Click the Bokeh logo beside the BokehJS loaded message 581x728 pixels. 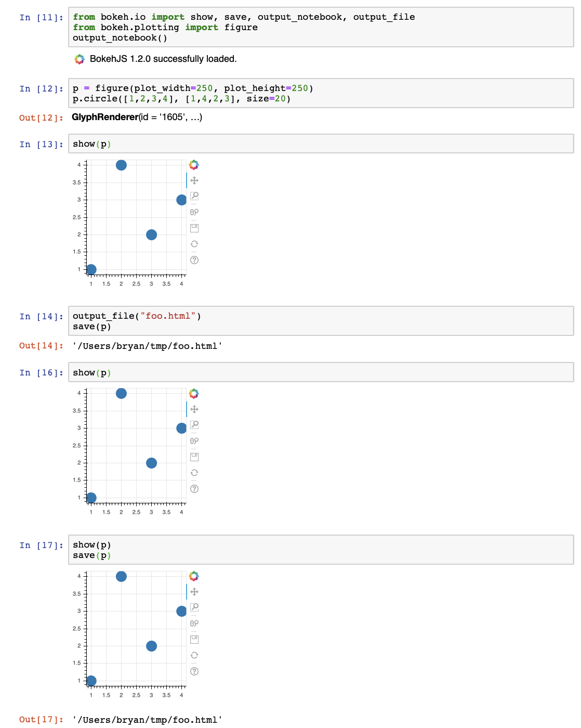[79, 59]
